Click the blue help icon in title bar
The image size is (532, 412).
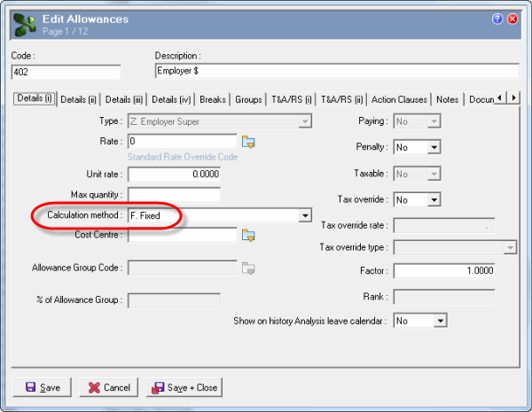pos(497,18)
